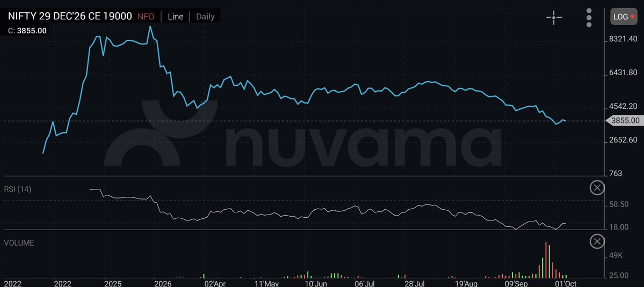Open the three-dot more options menu
Screen dimensions: 644x287
pyautogui.click(x=589, y=18)
